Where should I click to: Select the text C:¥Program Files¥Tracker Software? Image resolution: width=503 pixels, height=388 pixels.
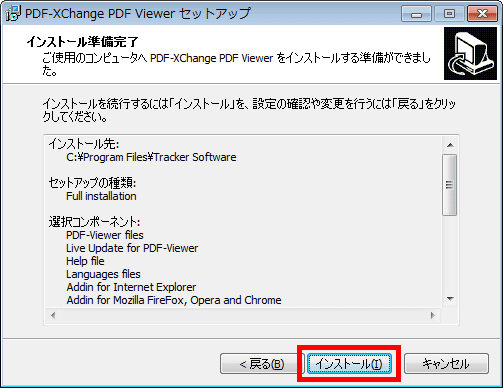pos(151,157)
